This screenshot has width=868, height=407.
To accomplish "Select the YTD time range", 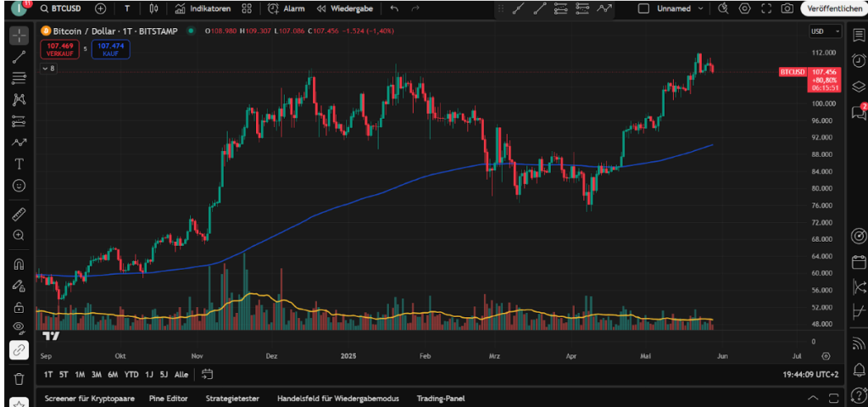I will tap(131, 374).
